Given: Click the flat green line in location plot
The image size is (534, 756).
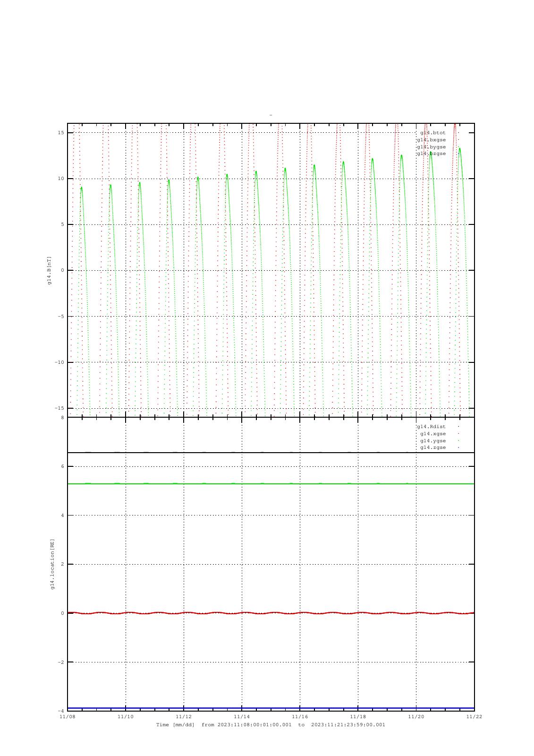Looking at the screenshot, I should tap(271, 484).
